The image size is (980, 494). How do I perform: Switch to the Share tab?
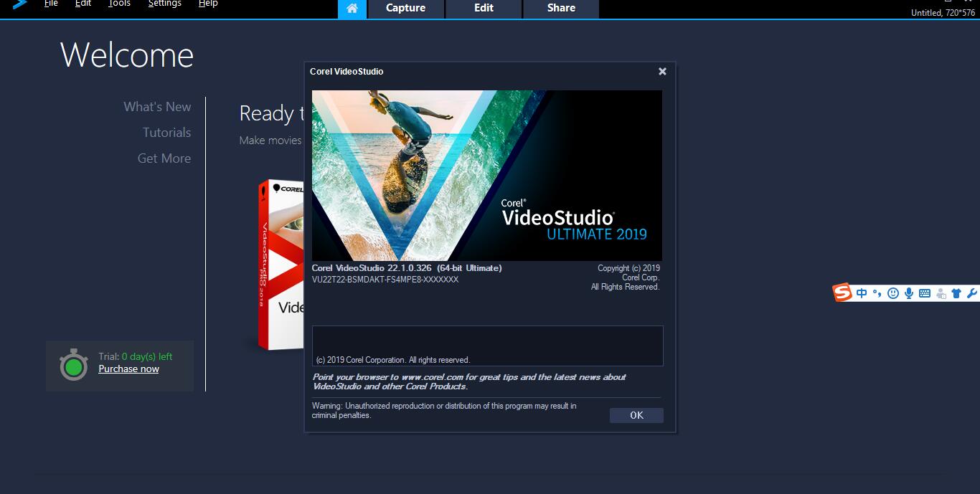coord(561,9)
